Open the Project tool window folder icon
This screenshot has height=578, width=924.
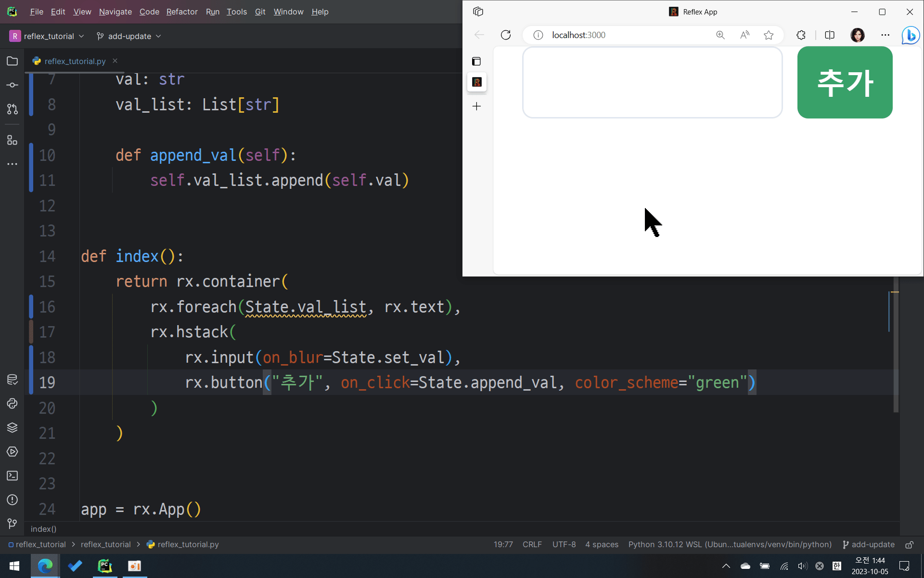click(13, 61)
